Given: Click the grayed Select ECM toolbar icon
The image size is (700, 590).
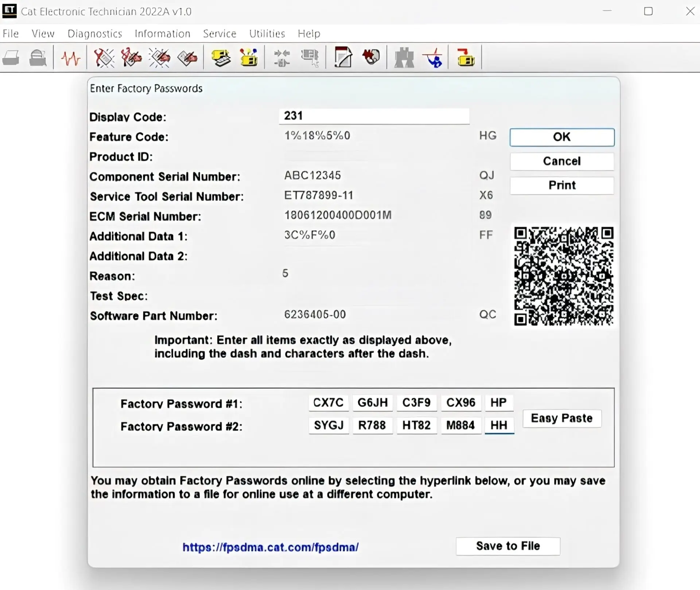Looking at the screenshot, I should [310, 58].
